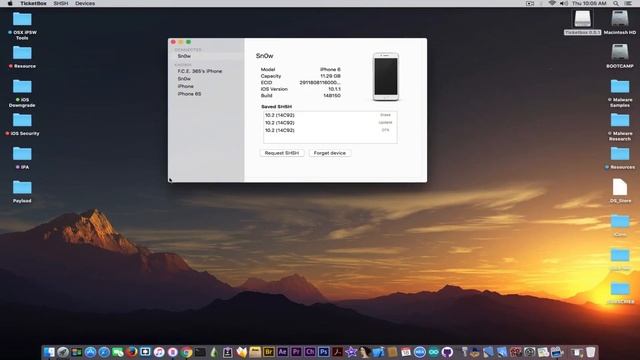This screenshot has width=640, height=360.
Task: Launch Firefox from the Dock
Action: 131,352
